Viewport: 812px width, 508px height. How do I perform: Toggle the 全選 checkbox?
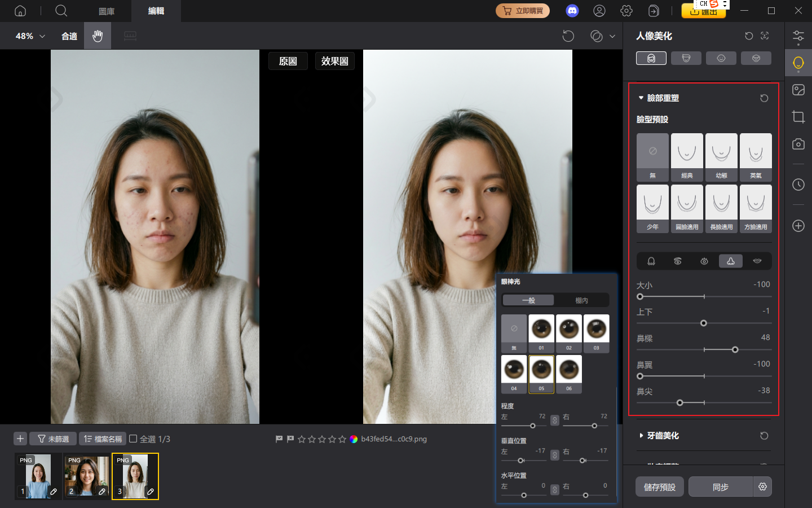133,439
